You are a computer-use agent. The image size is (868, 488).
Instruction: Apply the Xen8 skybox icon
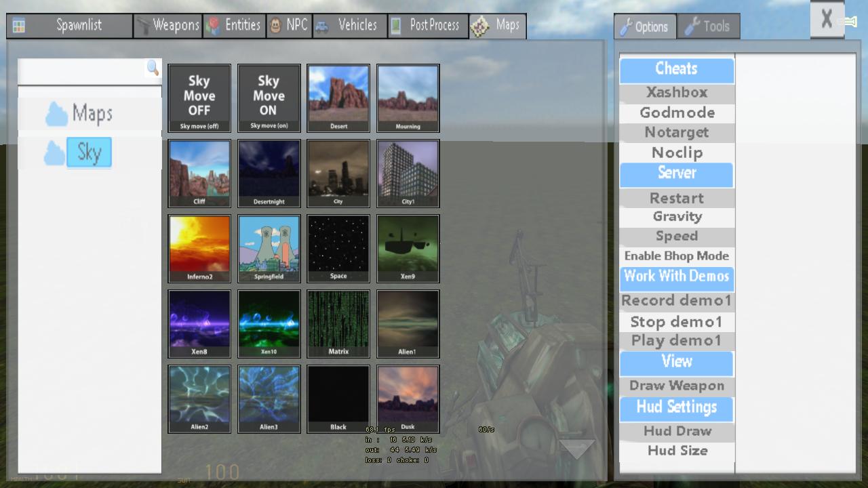coord(199,323)
